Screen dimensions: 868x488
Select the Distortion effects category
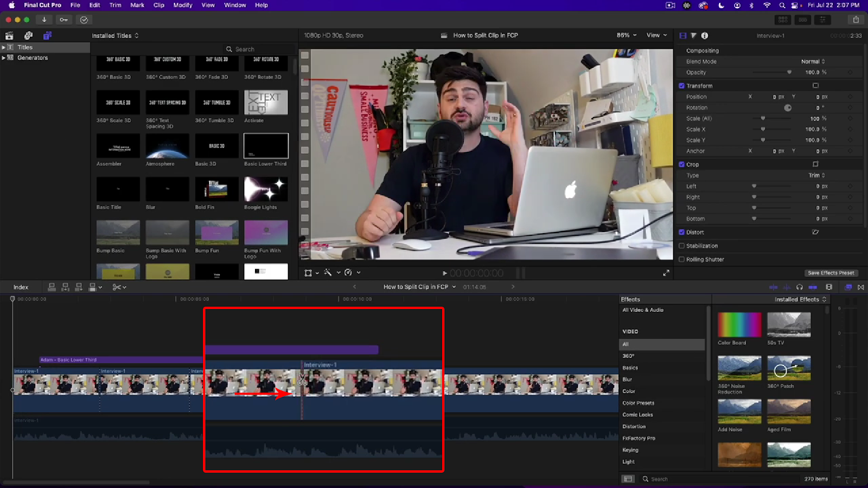point(634,427)
